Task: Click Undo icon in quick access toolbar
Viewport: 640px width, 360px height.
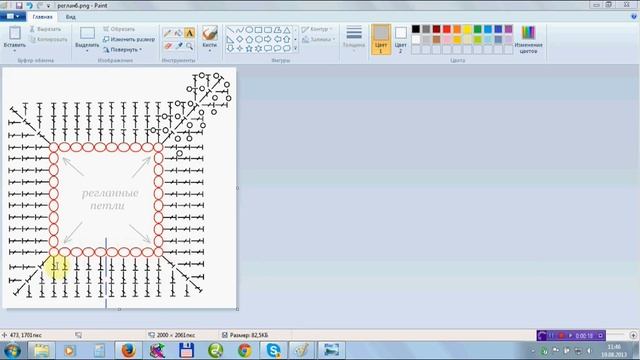Action: tap(29, 6)
